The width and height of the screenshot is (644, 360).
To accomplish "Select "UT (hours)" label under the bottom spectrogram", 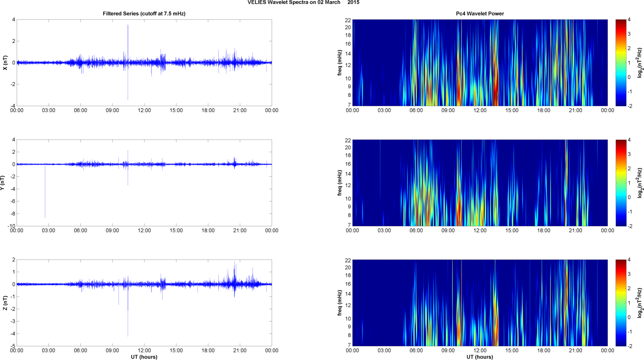I will pyautogui.click(x=480, y=357).
